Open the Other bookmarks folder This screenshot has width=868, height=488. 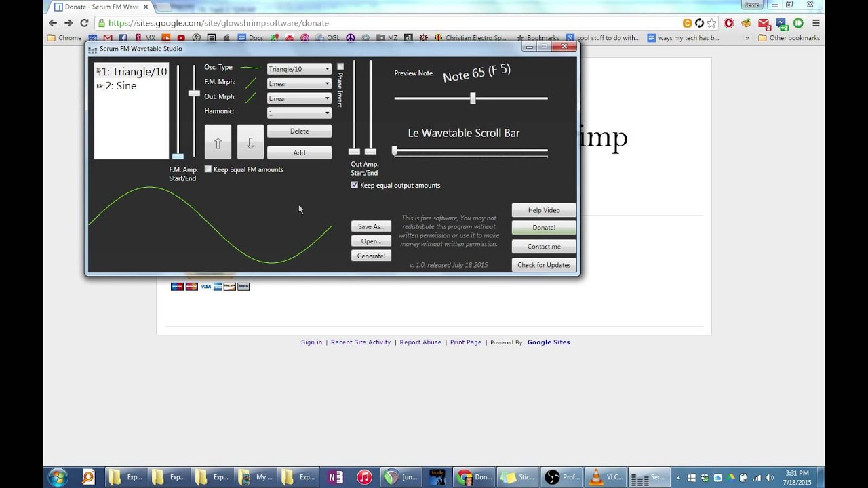[x=789, y=38]
